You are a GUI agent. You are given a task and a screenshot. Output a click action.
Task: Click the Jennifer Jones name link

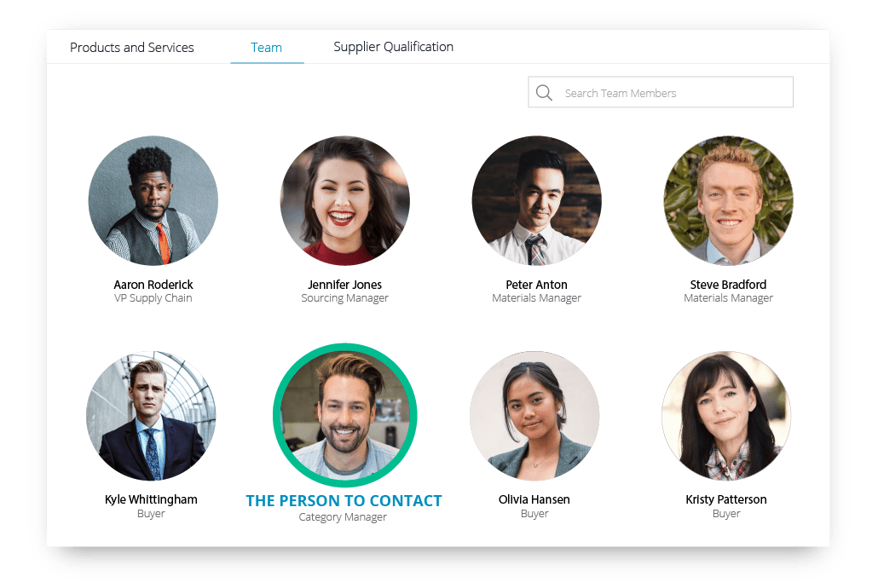coord(345,285)
